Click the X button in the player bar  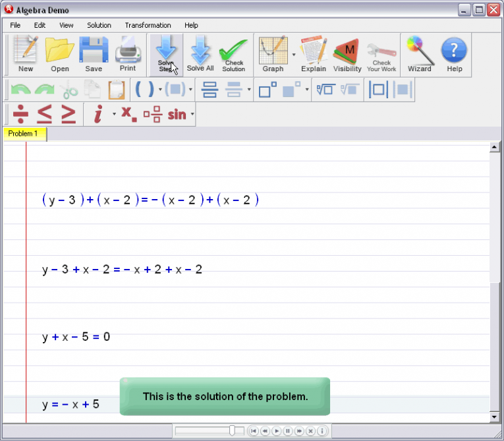coord(310,430)
